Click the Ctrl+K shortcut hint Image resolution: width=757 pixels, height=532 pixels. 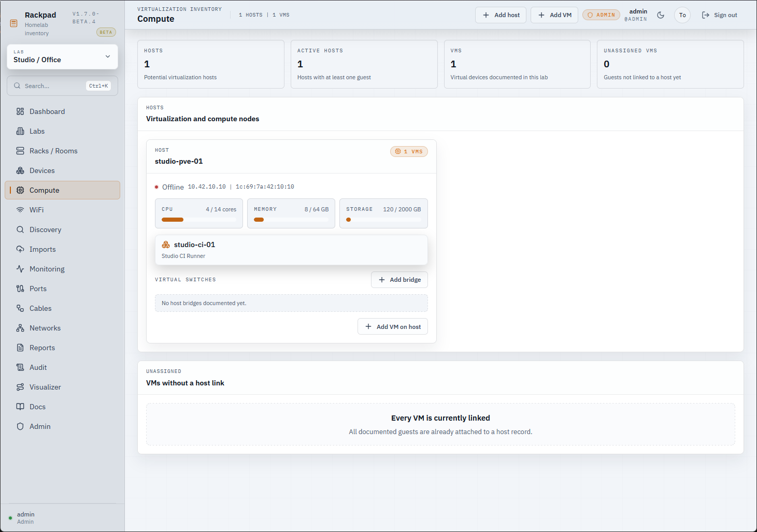[x=98, y=86]
